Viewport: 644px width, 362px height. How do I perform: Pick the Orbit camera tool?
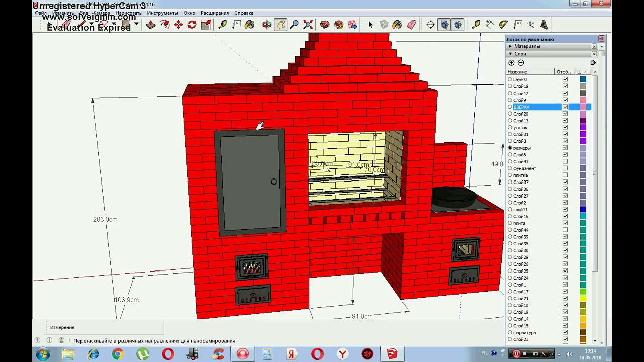(x=267, y=25)
